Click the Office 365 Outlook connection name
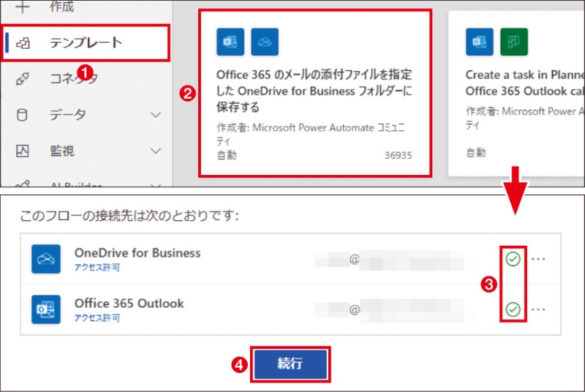 129,304
